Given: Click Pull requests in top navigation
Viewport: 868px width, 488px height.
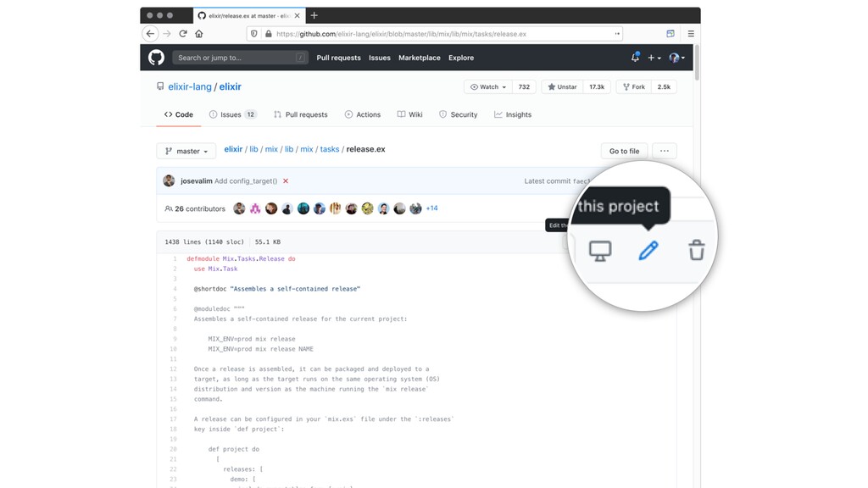Looking at the screenshot, I should click(x=338, y=58).
